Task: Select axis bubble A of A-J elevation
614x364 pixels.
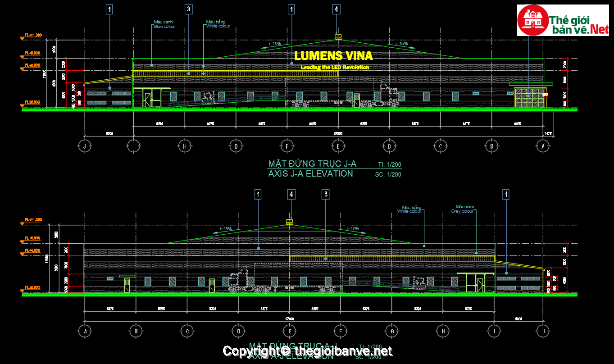Action: click(x=85, y=331)
